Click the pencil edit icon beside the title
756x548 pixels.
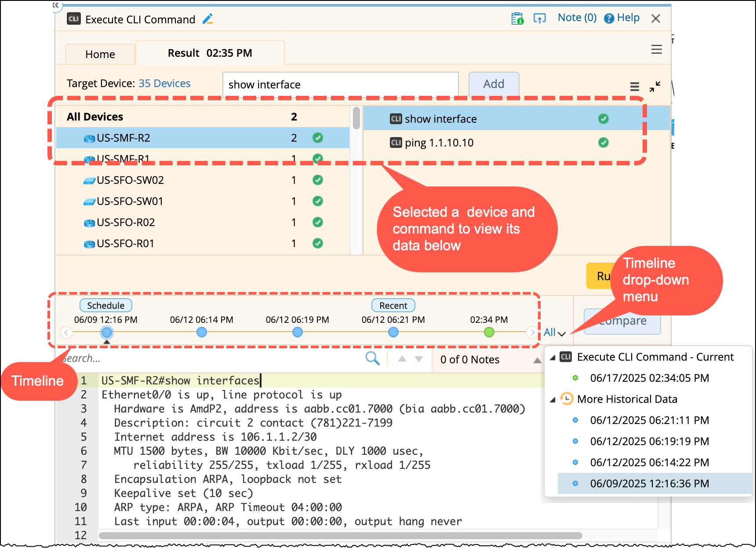click(x=208, y=19)
